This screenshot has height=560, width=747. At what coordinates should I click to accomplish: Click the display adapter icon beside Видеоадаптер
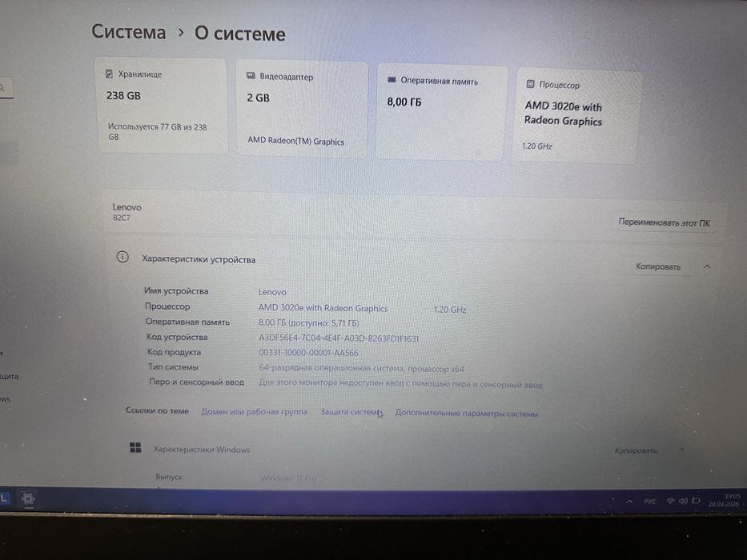pyautogui.click(x=251, y=76)
